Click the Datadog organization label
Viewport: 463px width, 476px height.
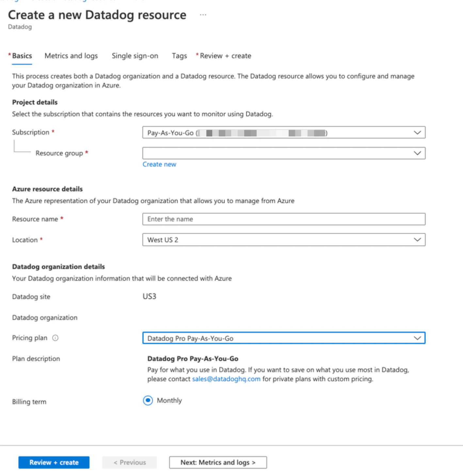click(x=45, y=318)
